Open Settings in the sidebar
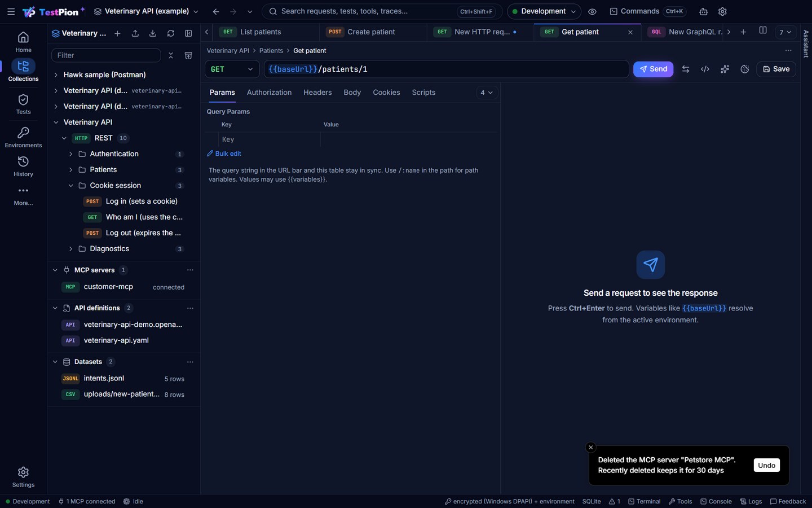 pos(23,477)
